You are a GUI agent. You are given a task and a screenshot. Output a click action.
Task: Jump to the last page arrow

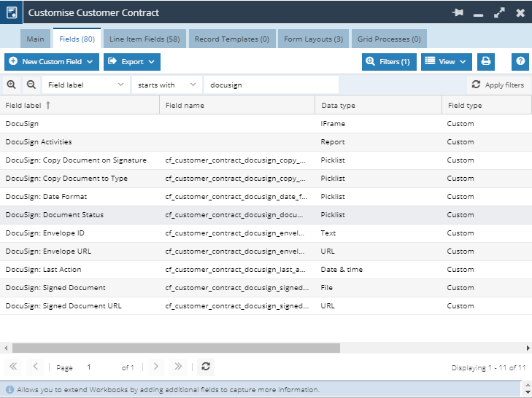click(x=177, y=367)
